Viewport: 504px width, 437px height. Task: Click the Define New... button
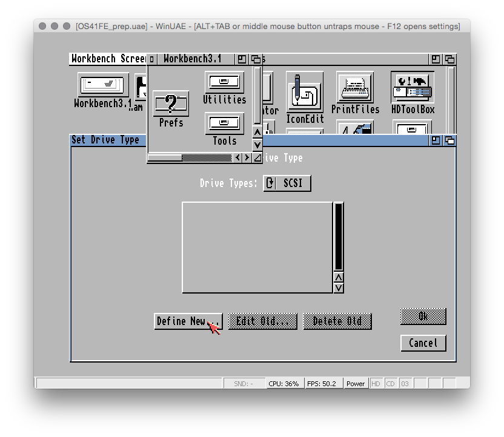click(188, 321)
